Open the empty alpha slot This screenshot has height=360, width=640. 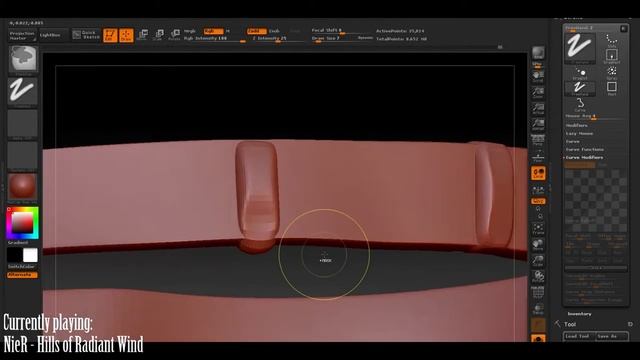pos(23,123)
